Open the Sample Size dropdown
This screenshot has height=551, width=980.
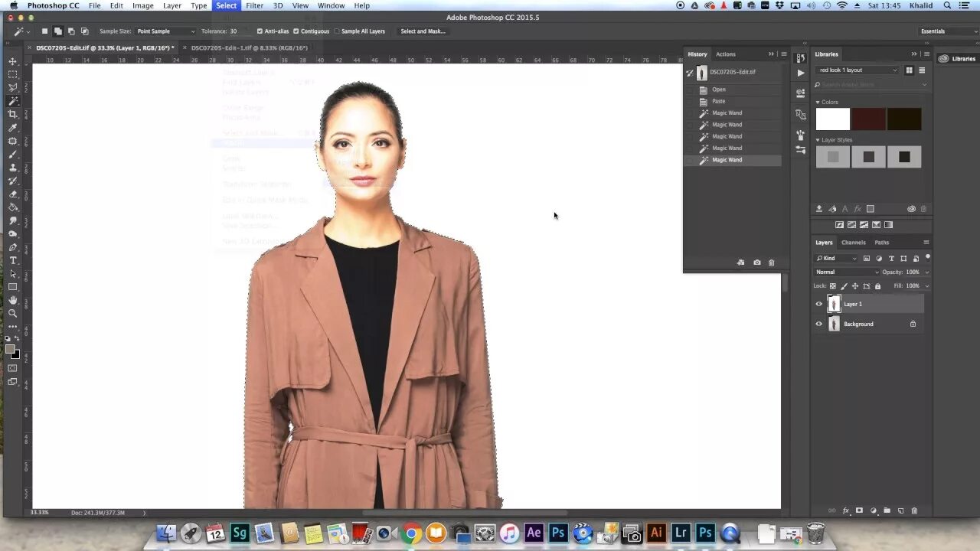click(165, 31)
